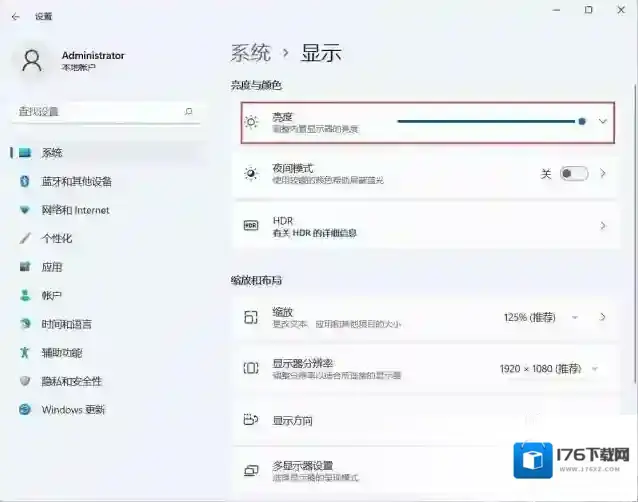Open the HDR 有关 HDR 的详细信息 row
The image size is (638, 502).
point(425,226)
